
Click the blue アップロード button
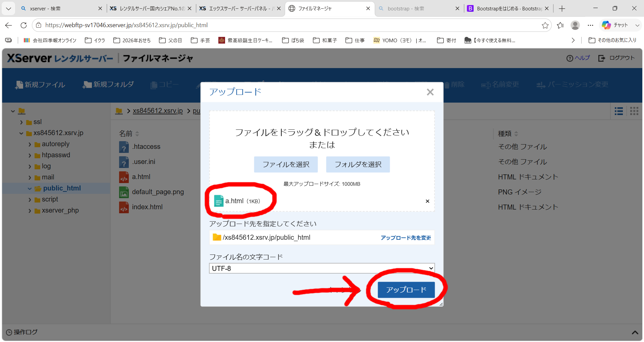pos(406,290)
